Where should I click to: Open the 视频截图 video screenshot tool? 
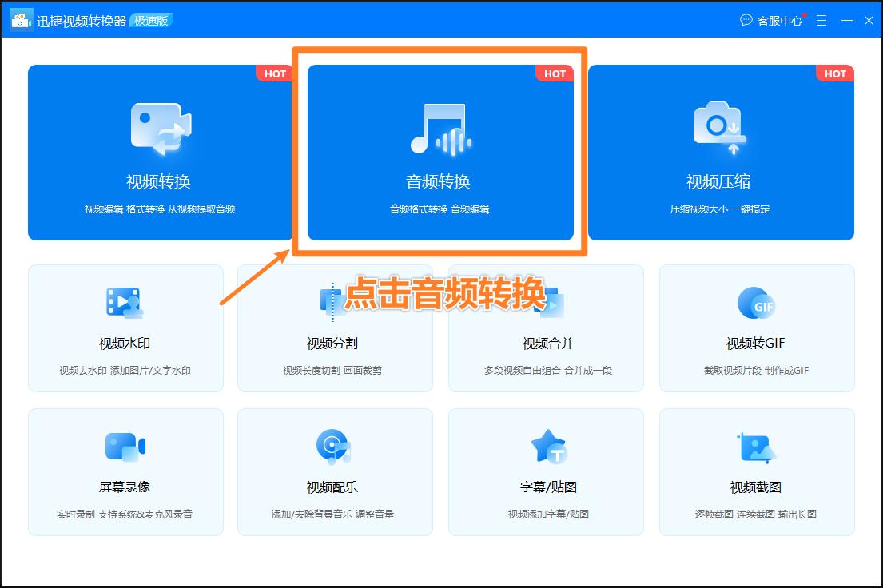click(757, 471)
